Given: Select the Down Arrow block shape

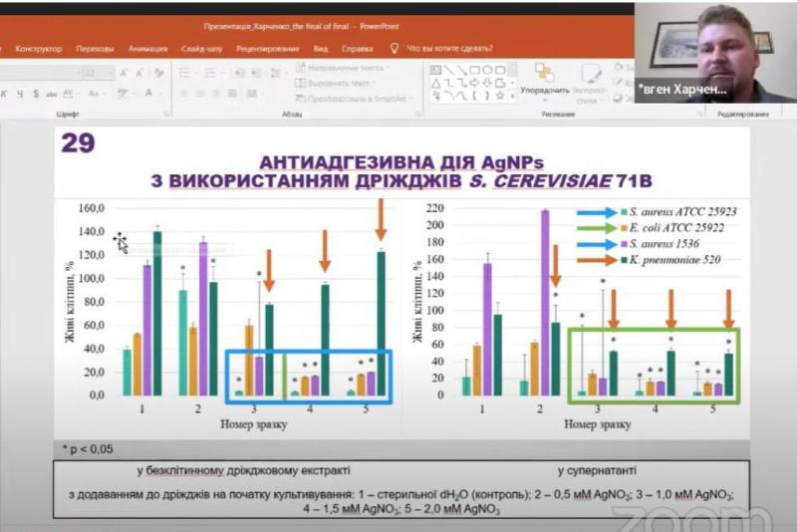Looking at the screenshot, I should tap(487, 83).
